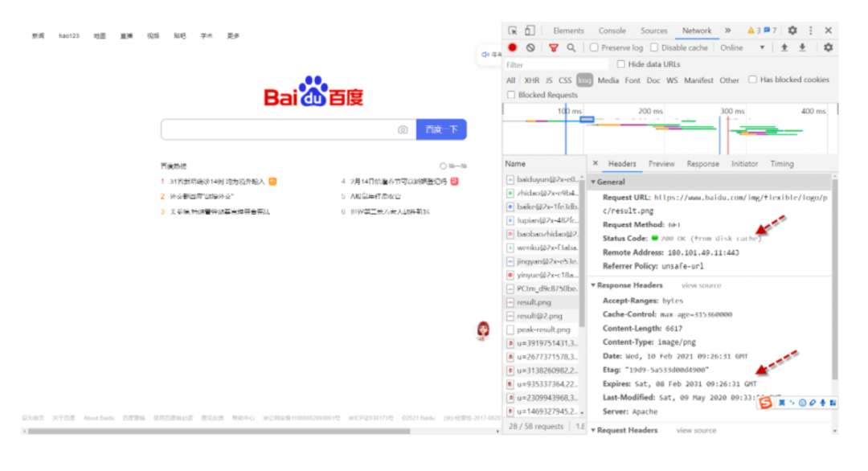Open the network request filter funnel

553,47
